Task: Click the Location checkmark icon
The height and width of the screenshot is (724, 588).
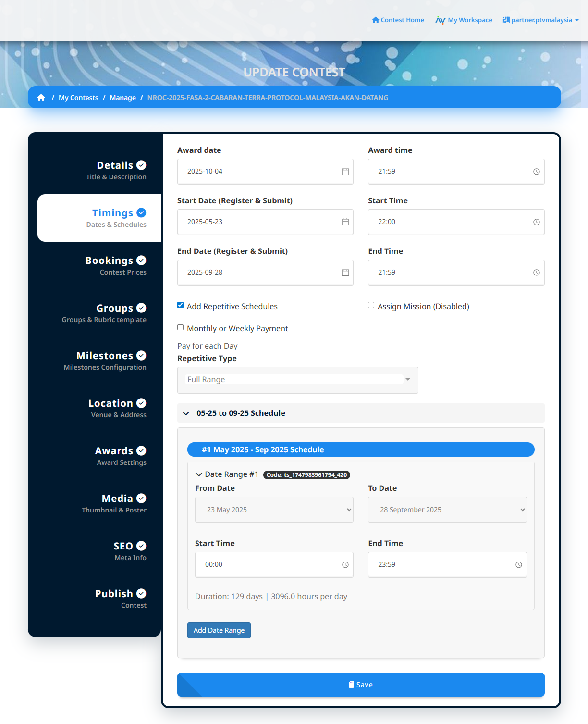Action: click(x=141, y=403)
